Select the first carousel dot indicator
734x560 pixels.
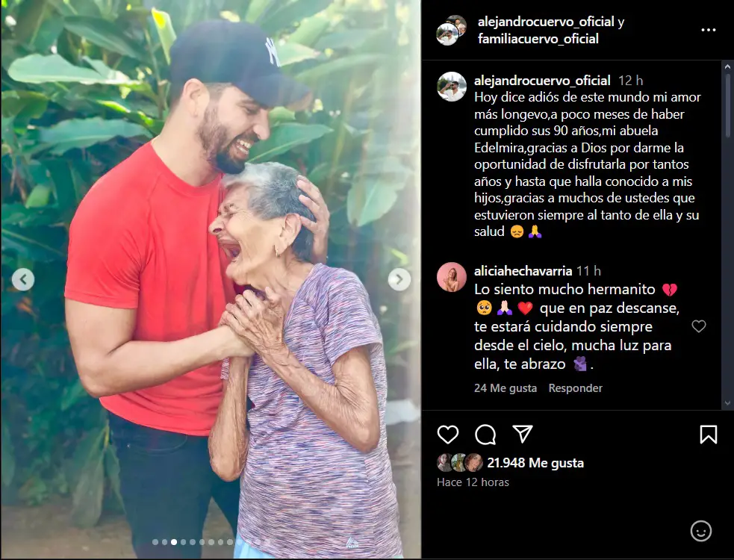(155, 542)
